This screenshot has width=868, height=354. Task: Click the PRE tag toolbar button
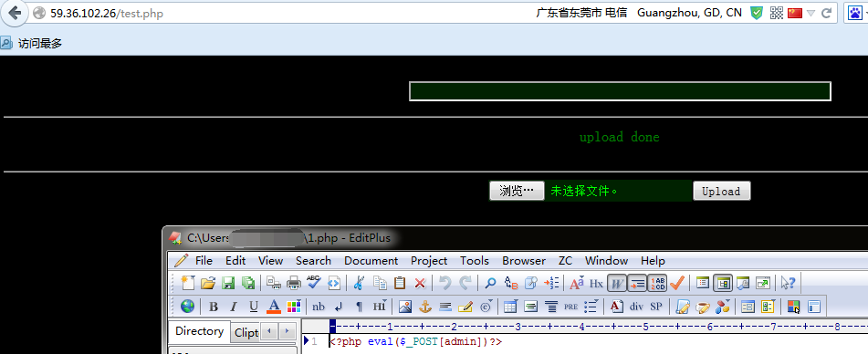pos(570,306)
